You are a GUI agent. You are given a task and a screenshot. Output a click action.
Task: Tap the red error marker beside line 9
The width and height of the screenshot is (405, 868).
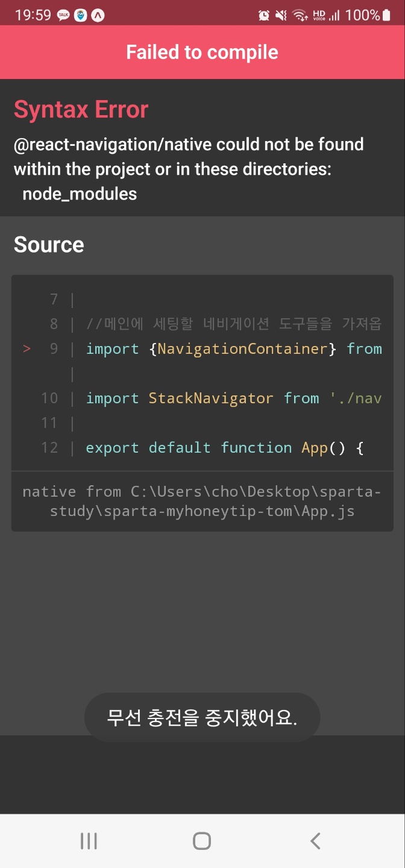[27, 349]
